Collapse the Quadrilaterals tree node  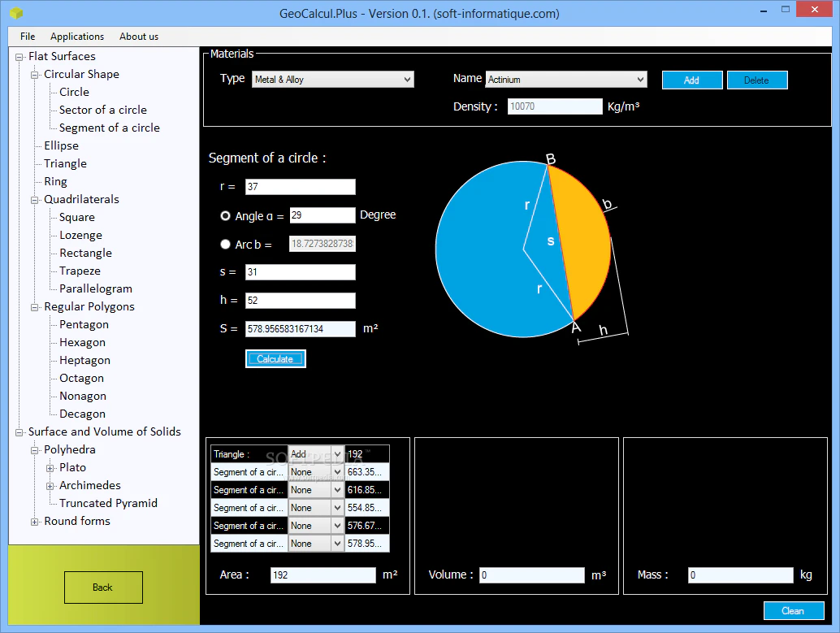point(34,200)
